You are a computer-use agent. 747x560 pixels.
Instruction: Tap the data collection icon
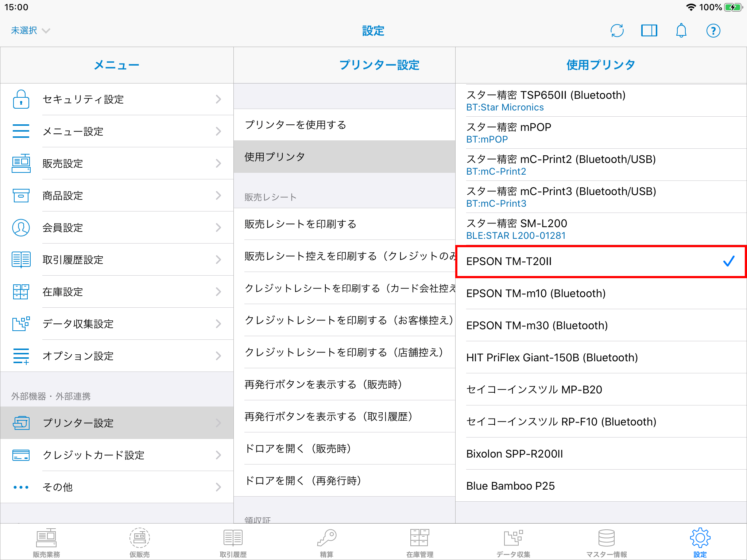pyautogui.click(x=21, y=324)
